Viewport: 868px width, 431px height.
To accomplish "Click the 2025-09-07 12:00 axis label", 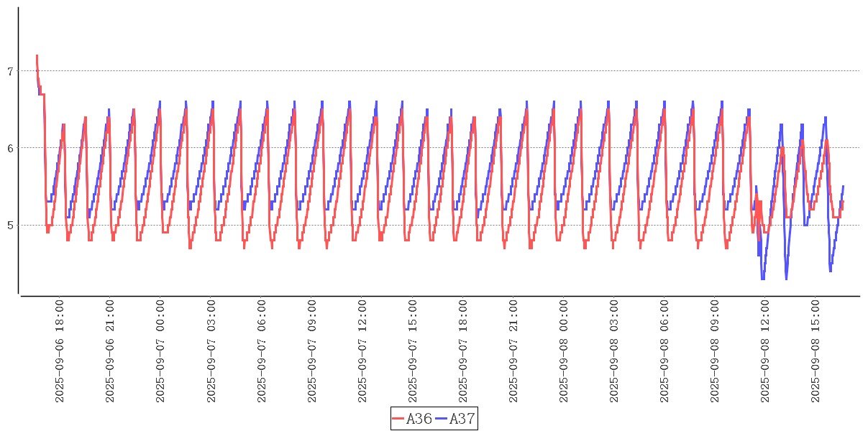I will point(362,352).
